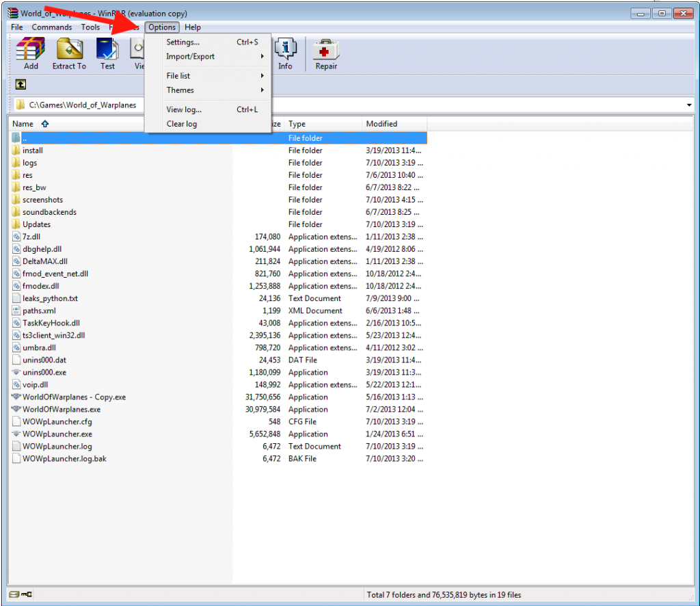This screenshot has width=700, height=606.
Task: Click the unins000.exe application icon
Action: [x=16, y=372]
